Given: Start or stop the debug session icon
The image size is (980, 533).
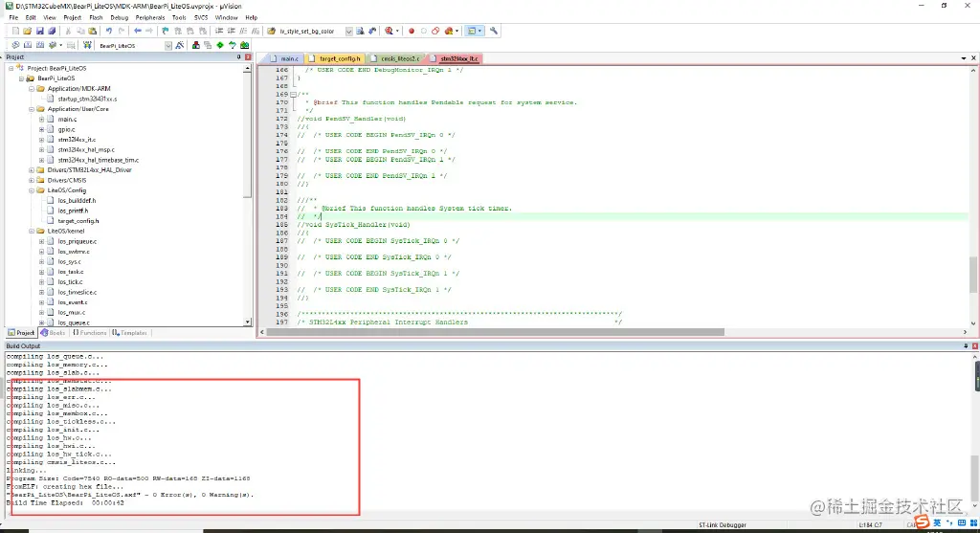Looking at the screenshot, I should [389, 31].
